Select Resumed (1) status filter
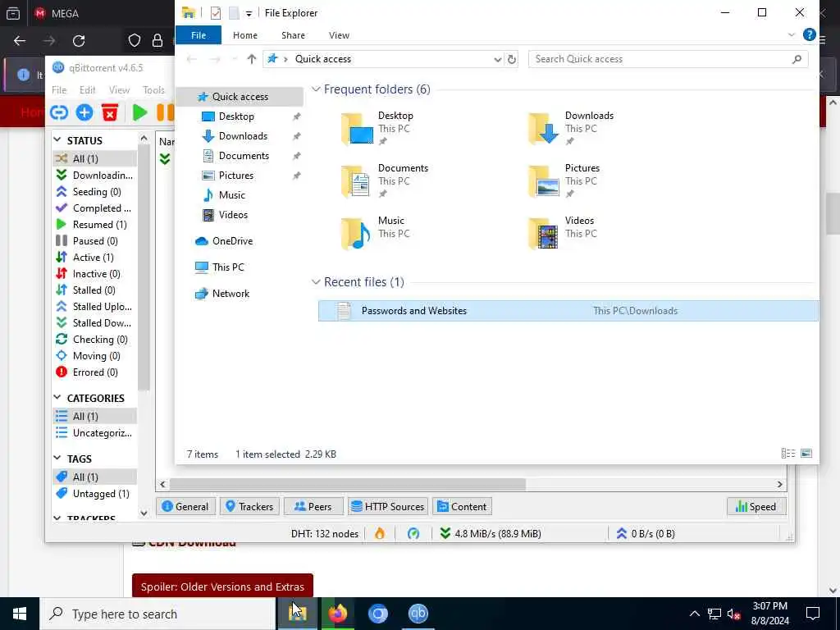The height and width of the screenshot is (630, 840). [x=95, y=225]
